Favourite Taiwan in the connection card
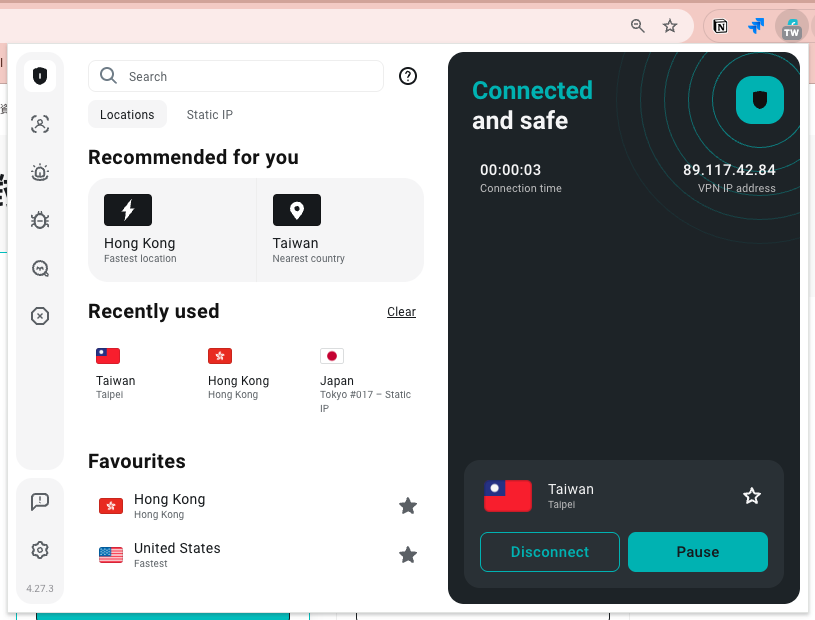Screen dimensions: 815x620 tap(751, 495)
